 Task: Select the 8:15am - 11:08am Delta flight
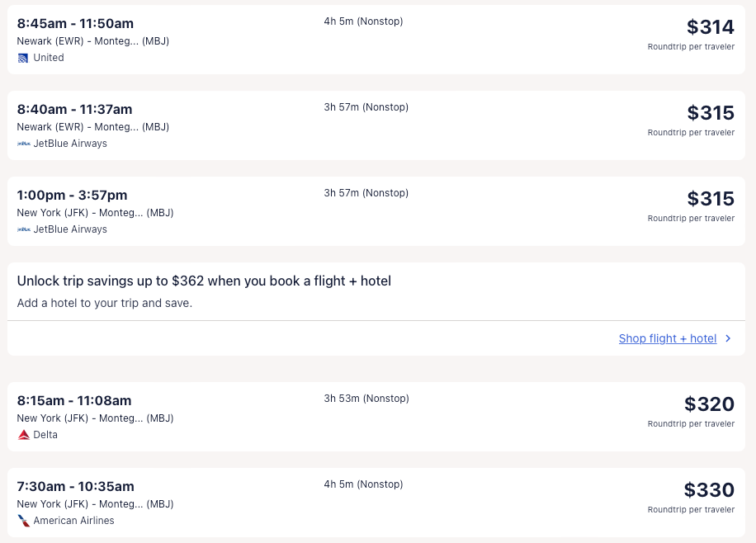[x=74, y=400]
